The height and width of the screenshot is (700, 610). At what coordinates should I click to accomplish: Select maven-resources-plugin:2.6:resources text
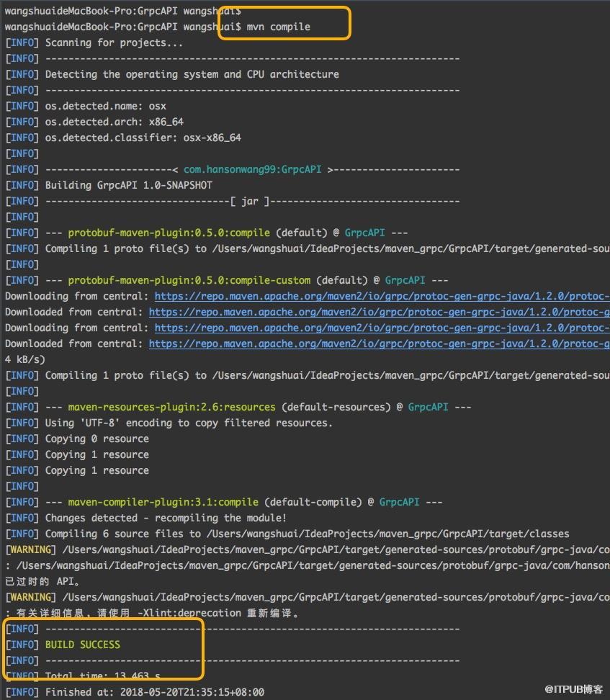(171, 407)
